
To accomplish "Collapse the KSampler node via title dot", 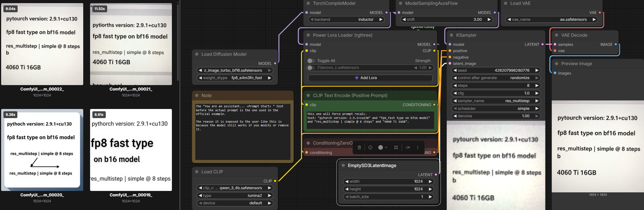I will click(x=451, y=35).
